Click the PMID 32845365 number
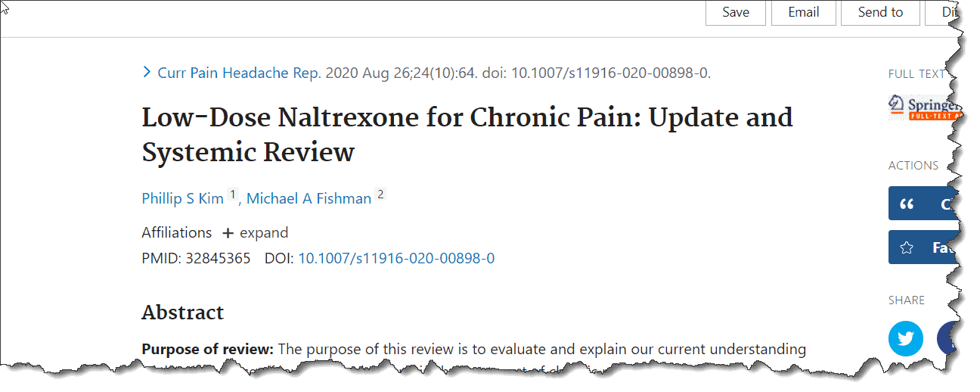The width and height of the screenshot is (980, 392). click(x=218, y=258)
